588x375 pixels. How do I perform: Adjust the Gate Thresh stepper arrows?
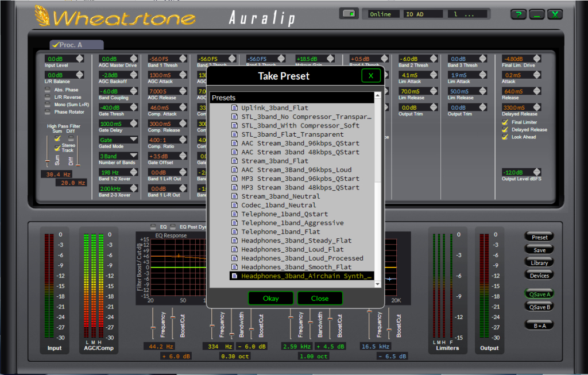(134, 107)
